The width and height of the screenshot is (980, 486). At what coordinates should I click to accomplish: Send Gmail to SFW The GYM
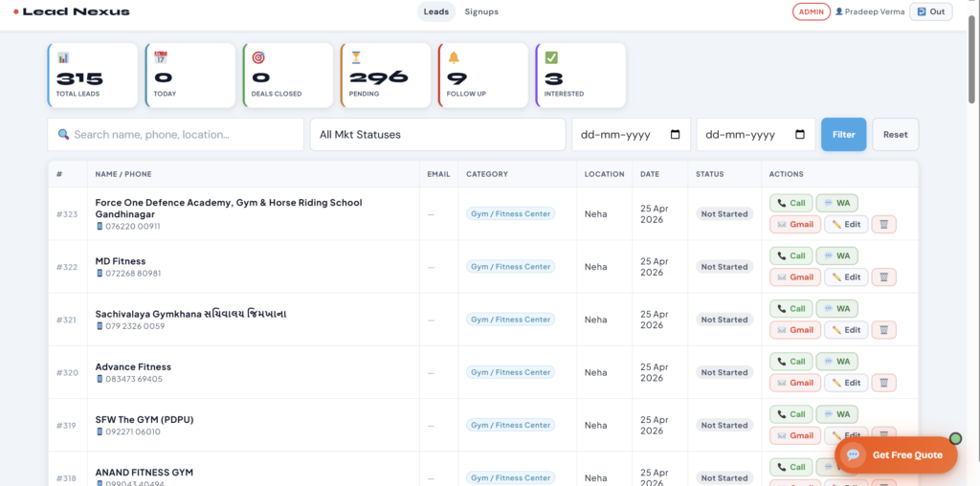tap(795, 435)
